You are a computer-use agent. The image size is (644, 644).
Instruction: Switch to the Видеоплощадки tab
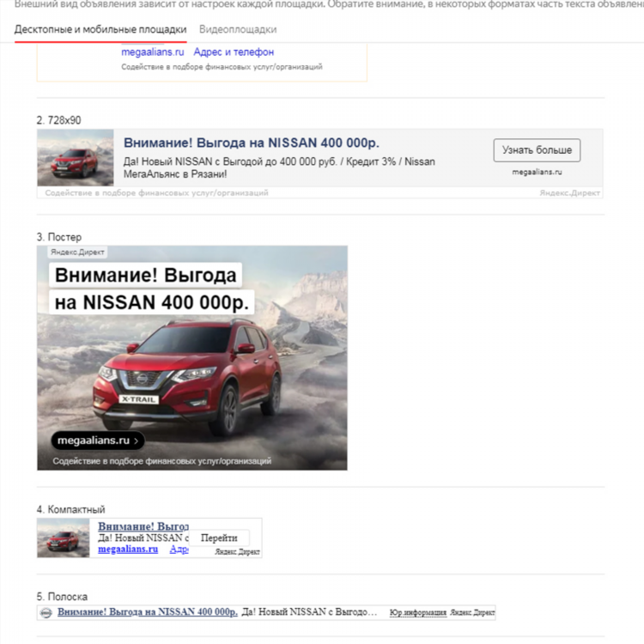(x=238, y=29)
